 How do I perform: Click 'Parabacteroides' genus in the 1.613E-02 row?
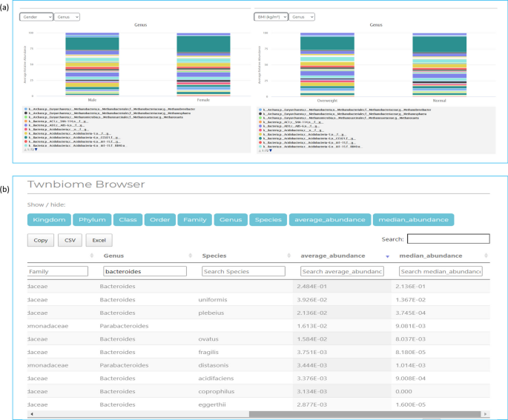(x=124, y=326)
